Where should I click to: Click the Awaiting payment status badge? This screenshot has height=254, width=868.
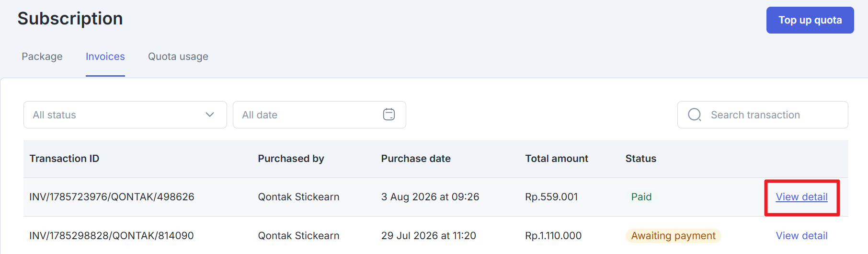click(673, 236)
